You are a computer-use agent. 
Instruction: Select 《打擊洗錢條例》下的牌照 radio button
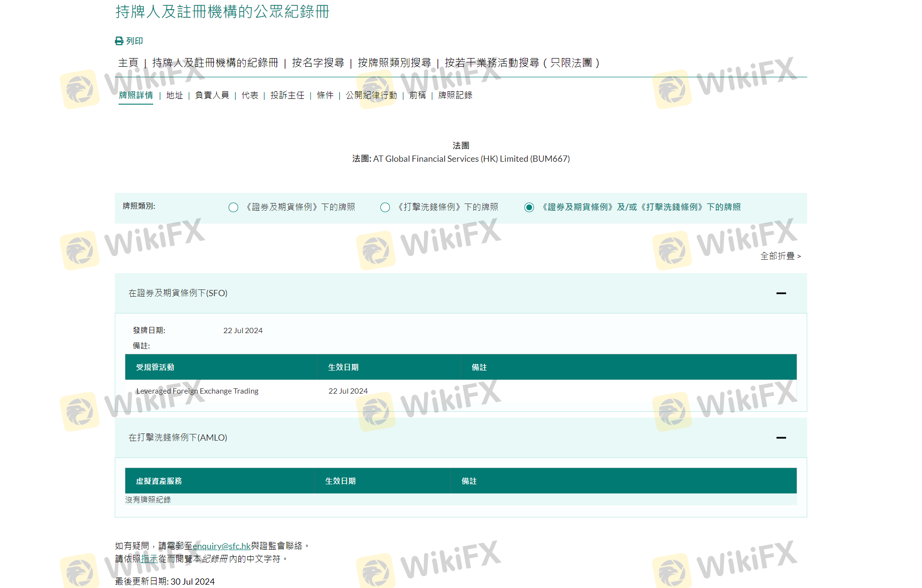pos(385,207)
